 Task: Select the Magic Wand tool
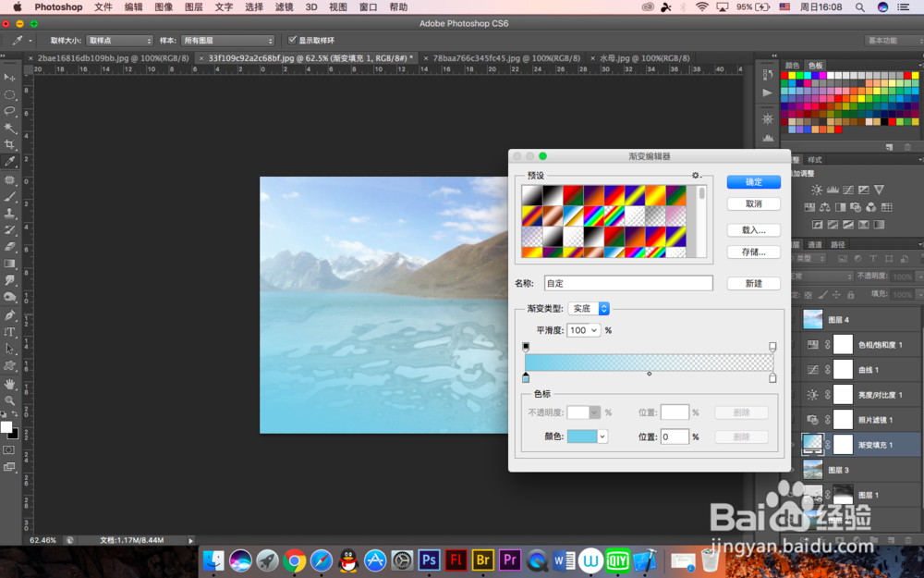point(9,128)
